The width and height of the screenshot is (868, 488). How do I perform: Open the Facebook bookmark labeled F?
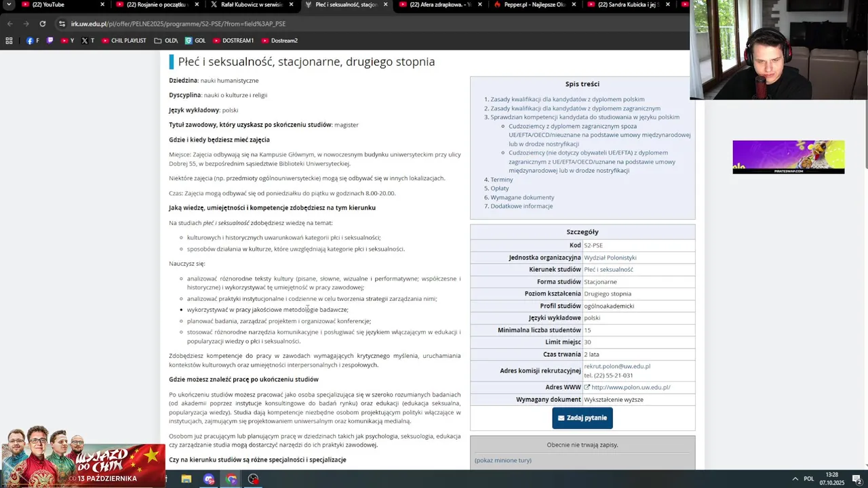(33, 41)
